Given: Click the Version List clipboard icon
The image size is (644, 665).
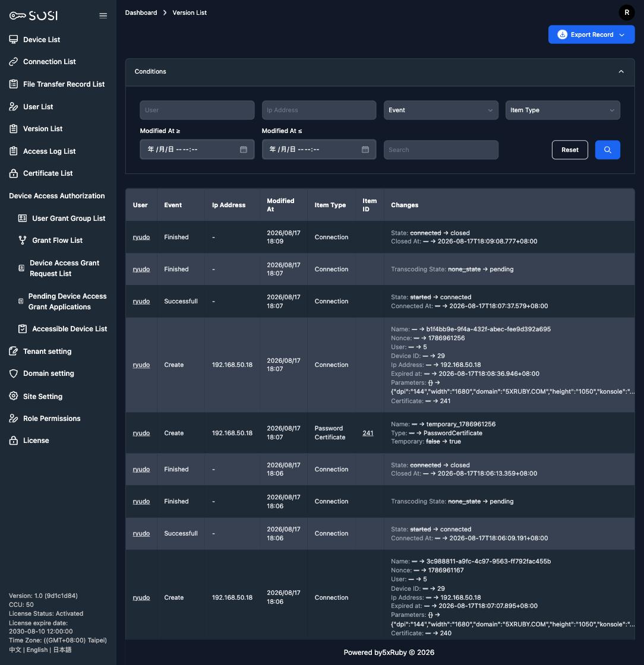Looking at the screenshot, I should [x=14, y=128].
